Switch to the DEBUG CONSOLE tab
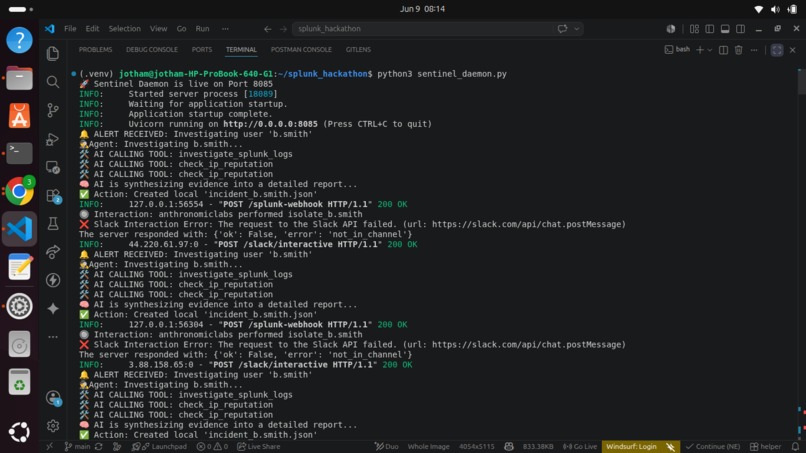This screenshot has width=806, height=453. pos(152,50)
